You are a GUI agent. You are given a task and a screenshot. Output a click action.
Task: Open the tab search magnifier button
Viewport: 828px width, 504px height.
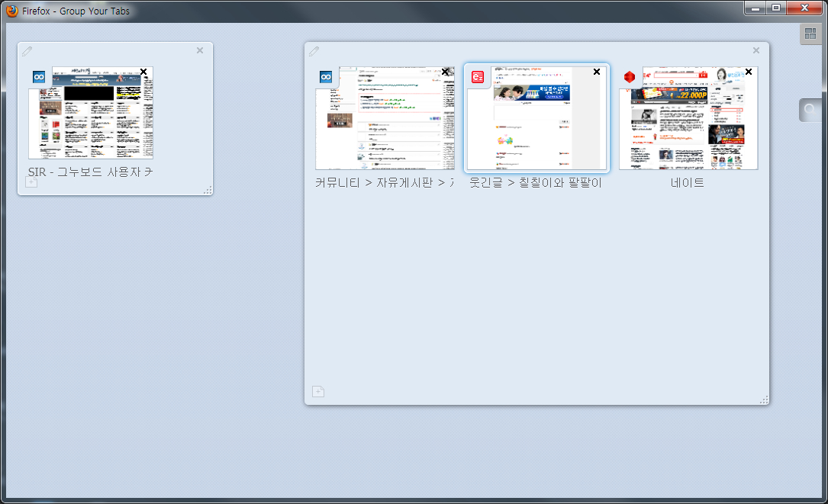[x=810, y=111]
